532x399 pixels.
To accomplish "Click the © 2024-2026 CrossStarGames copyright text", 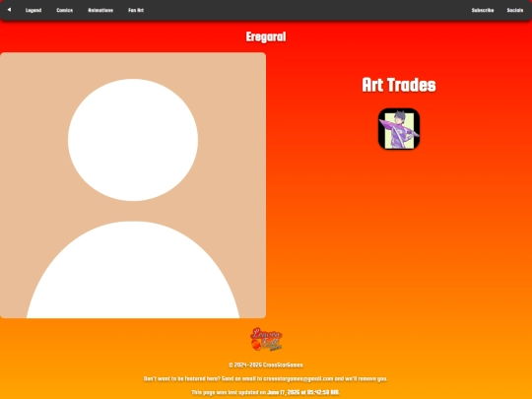I will pyautogui.click(x=266, y=366).
